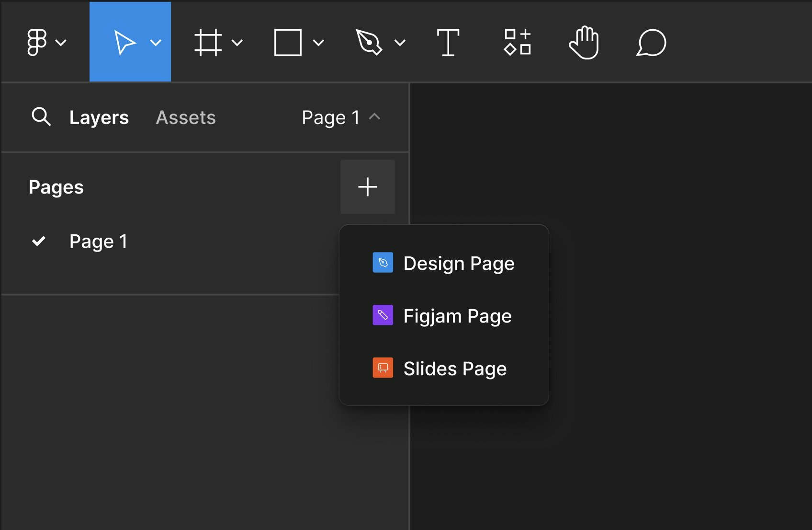Choose Design Page from the menu
This screenshot has height=530, width=812.
click(444, 263)
